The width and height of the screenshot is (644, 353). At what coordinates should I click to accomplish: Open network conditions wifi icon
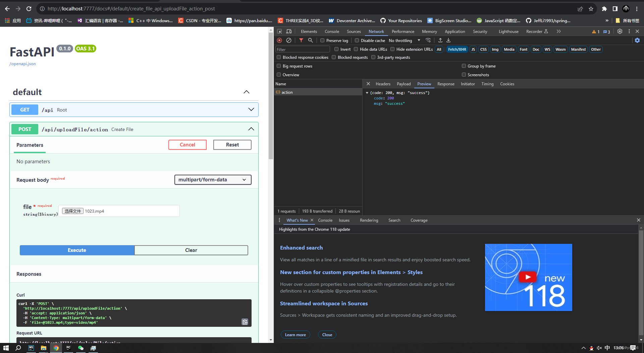[428, 40]
